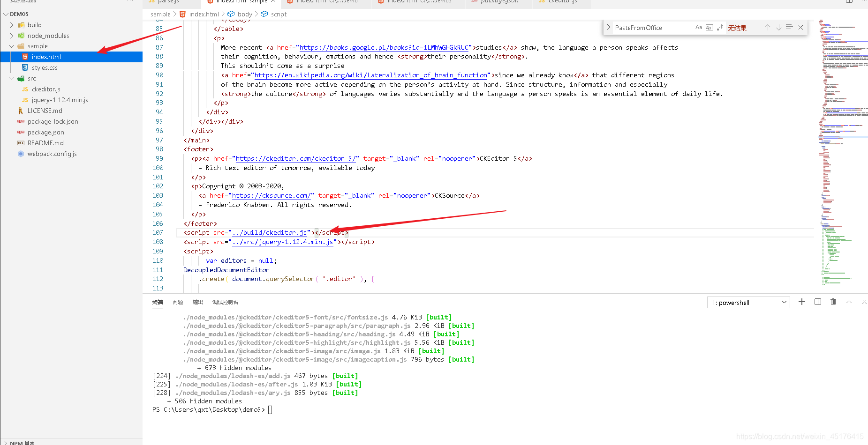Follow the Wikipedia Lateralization link
Image resolution: width=868 pixels, height=445 pixels.
370,75
